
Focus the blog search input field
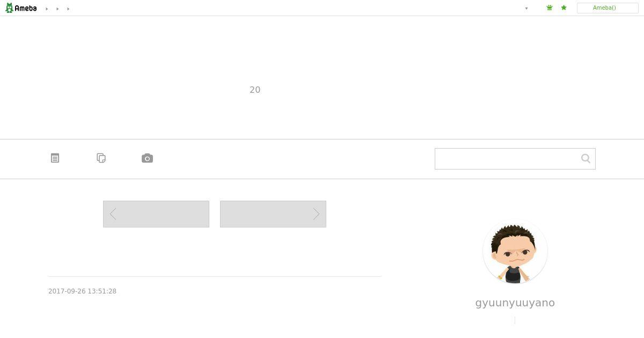tap(507, 159)
